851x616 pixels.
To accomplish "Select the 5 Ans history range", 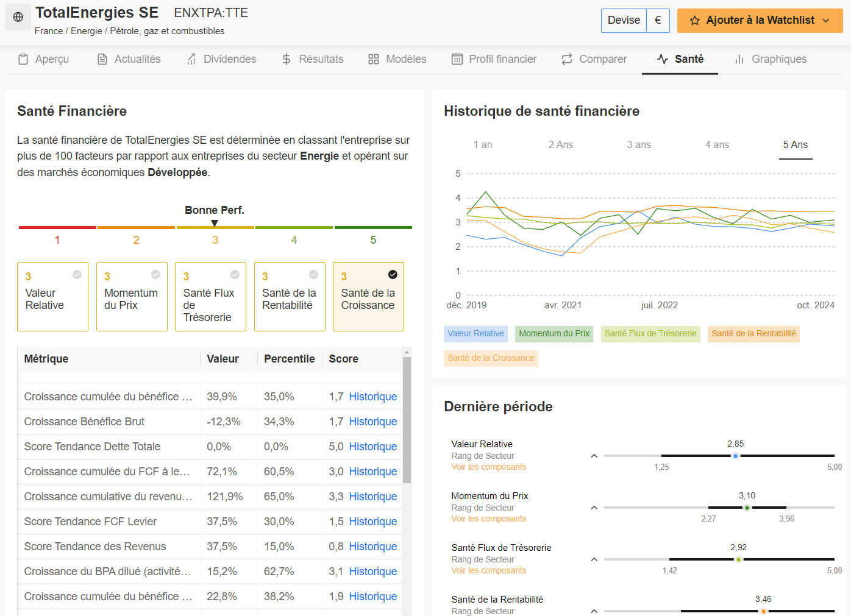I will pos(796,145).
